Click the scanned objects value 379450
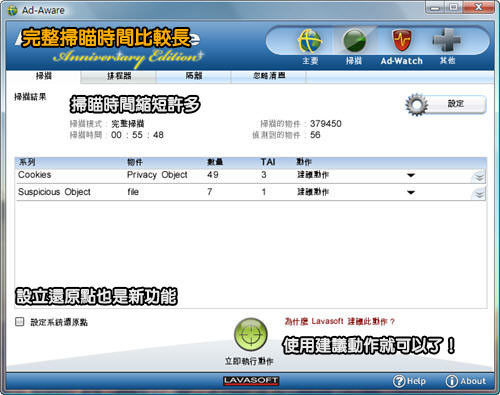The width and height of the screenshot is (500, 395). (x=326, y=124)
